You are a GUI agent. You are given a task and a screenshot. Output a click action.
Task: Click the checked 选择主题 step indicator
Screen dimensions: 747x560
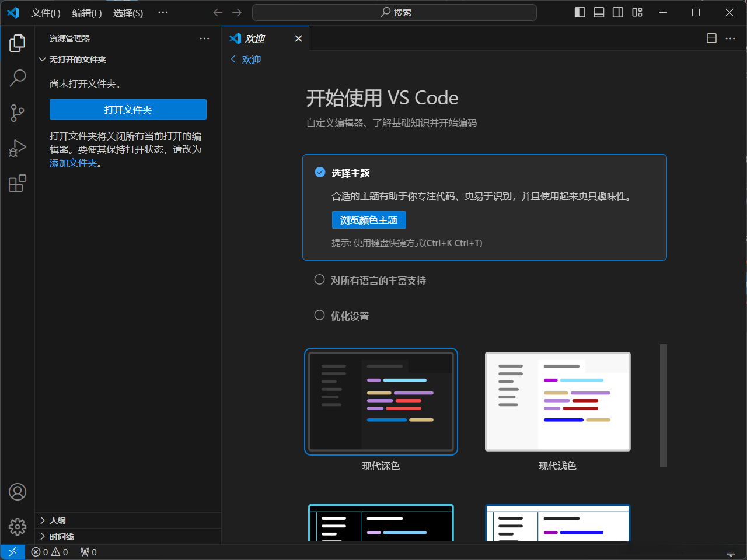click(x=320, y=172)
